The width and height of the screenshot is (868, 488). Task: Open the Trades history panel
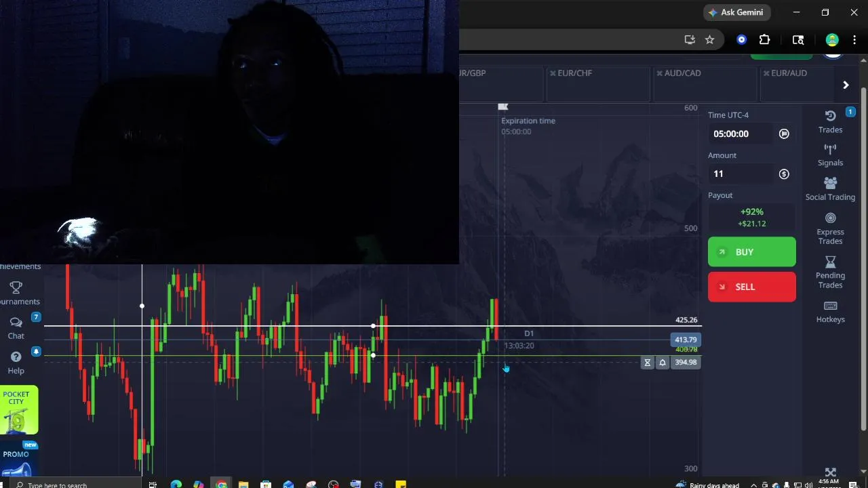pos(830,122)
